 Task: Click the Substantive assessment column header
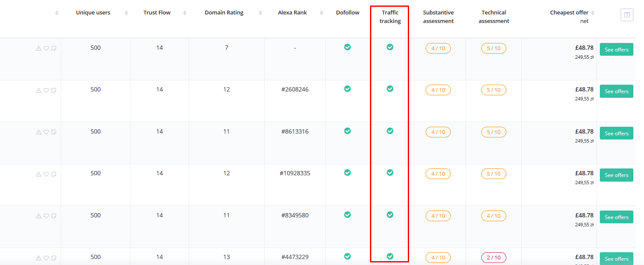tap(438, 17)
